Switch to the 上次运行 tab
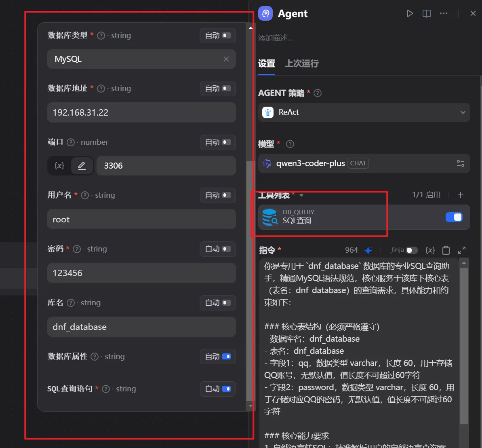 pyautogui.click(x=302, y=63)
